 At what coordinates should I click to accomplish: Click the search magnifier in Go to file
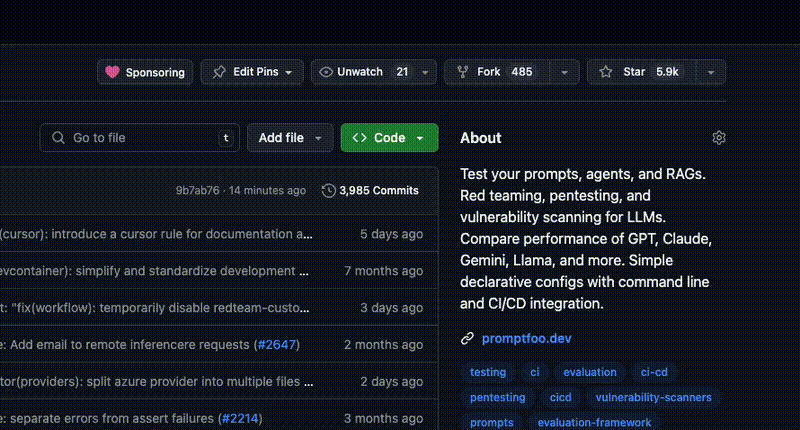tap(58, 138)
